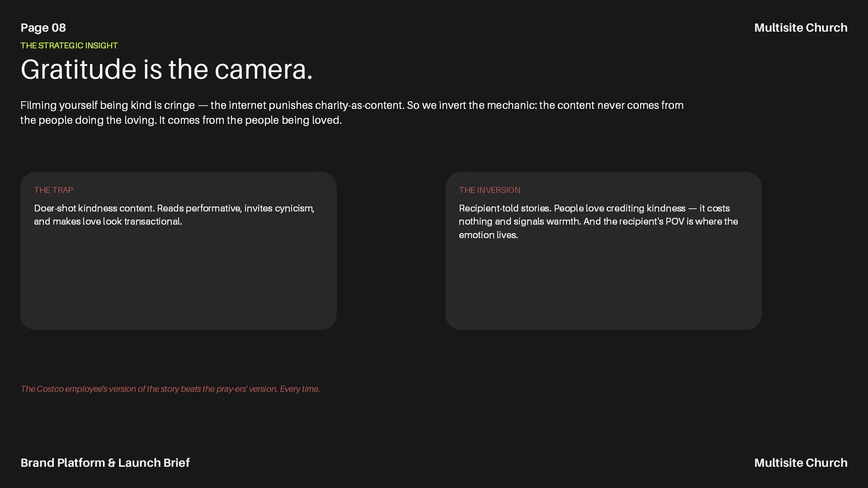Select THE INVERSION card label
868x488 pixels.
(490, 190)
